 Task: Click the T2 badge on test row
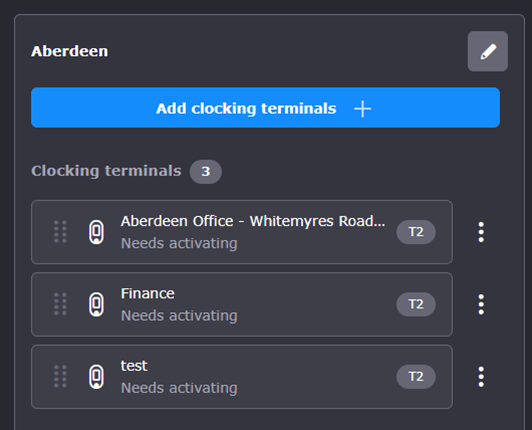click(x=416, y=377)
